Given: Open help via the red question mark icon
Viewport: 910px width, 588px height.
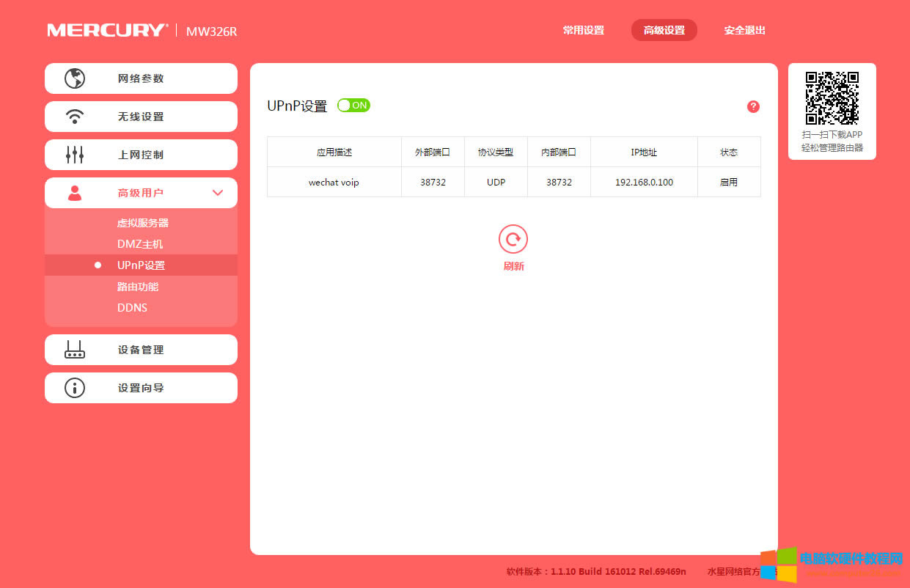Looking at the screenshot, I should pos(752,106).
